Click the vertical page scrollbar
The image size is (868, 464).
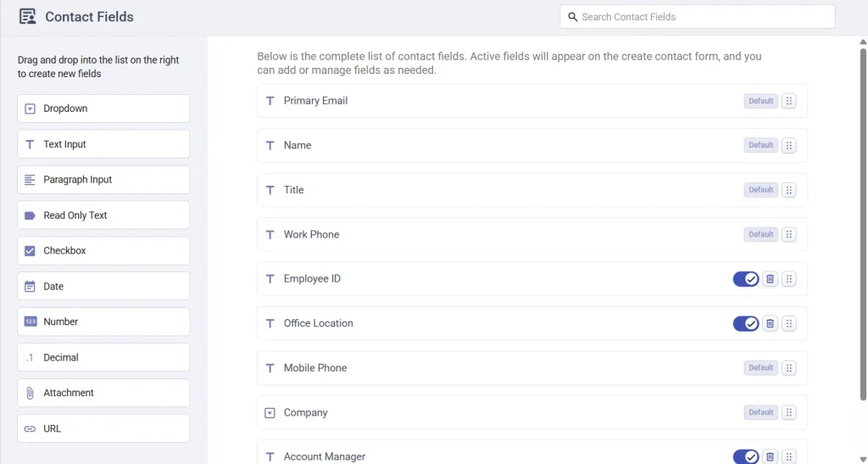pyautogui.click(x=863, y=221)
